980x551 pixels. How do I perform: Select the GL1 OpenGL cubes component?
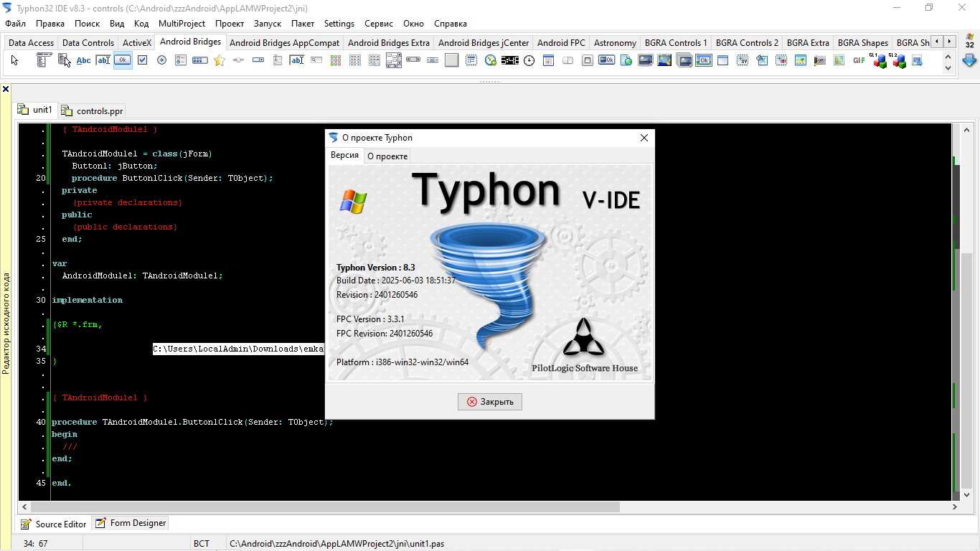878,60
